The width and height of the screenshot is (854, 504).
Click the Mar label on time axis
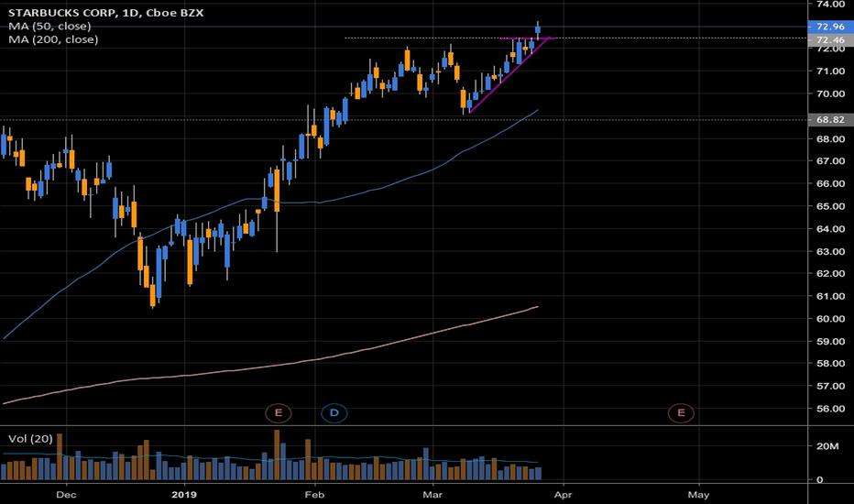(x=432, y=495)
